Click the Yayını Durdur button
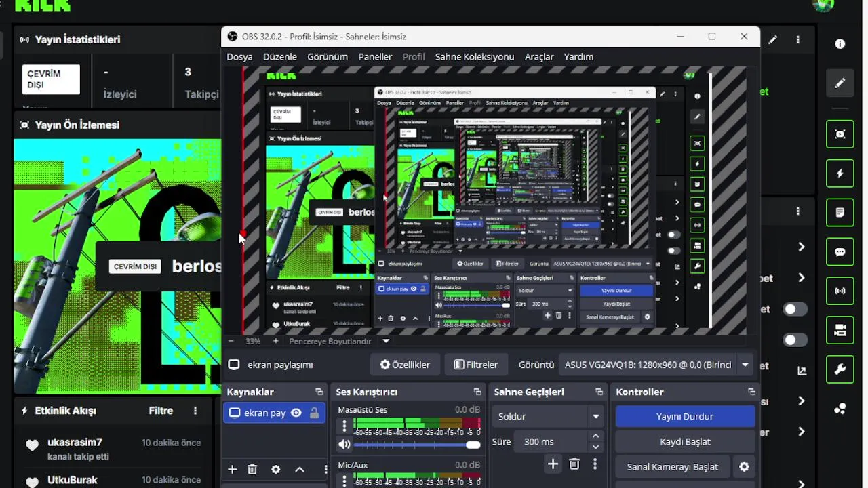This screenshot has height=488, width=868. pyautogui.click(x=685, y=416)
